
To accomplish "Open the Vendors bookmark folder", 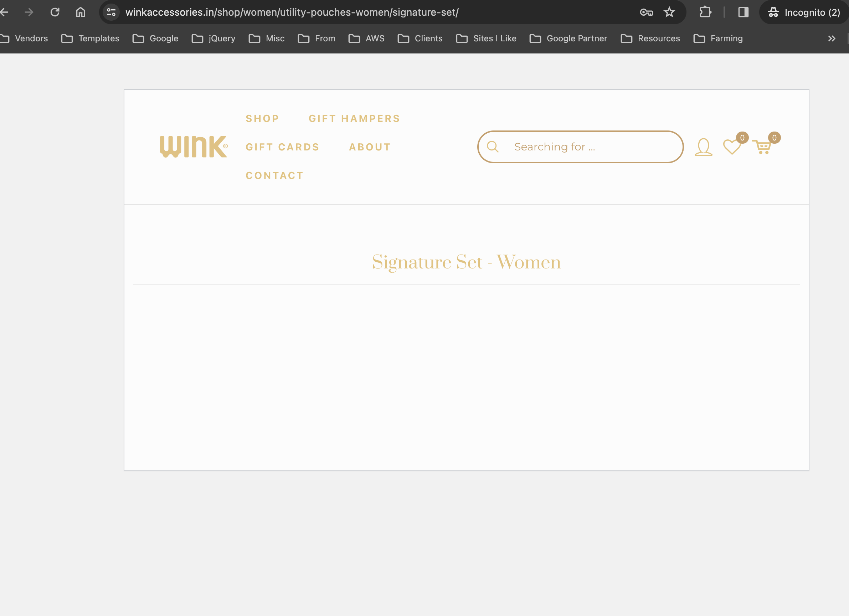I will (24, 38).
